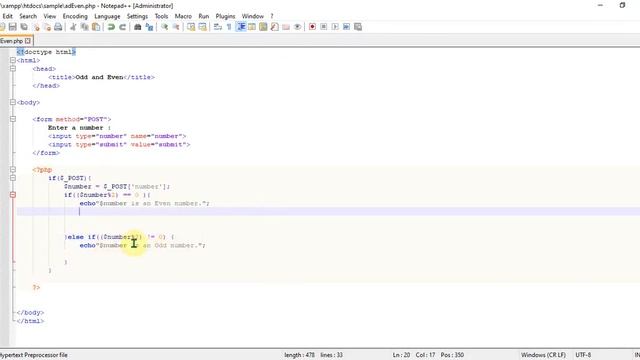Viewport: 640px width, 360px height.
Task: Toggle the highlighted Indent Guide icon
Action: (241, 27)
